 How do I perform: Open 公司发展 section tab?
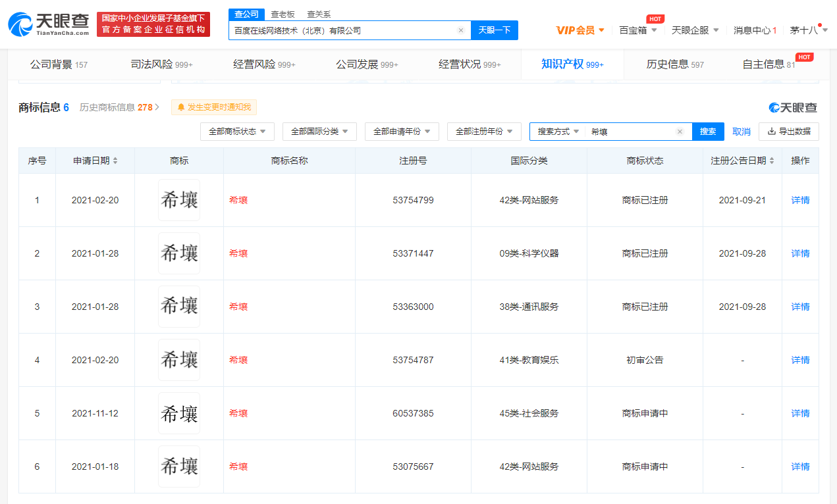pyautogui.click(x=367, y=64)
